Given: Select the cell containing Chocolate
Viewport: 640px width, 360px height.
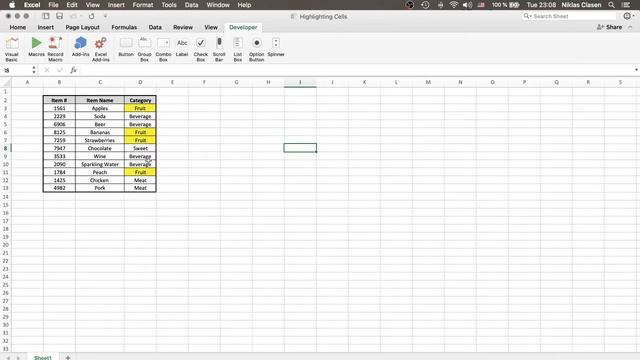Looking at the screenshot, I should click(x=100, y=148).
